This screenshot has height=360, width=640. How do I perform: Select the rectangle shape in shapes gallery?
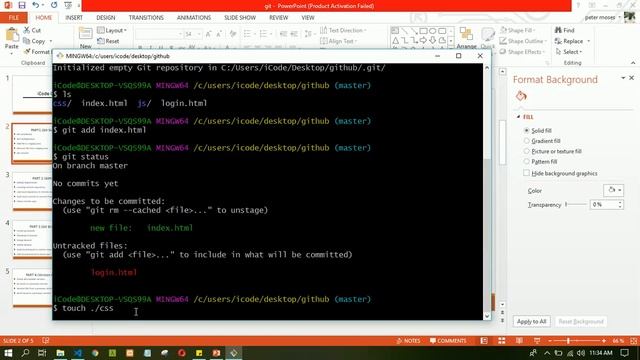(423, 31)
